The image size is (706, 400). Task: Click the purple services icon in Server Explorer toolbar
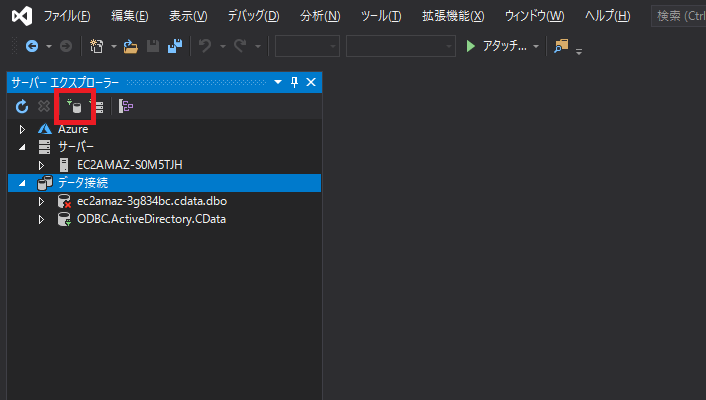pyautogui.click(x=127, y=106)
